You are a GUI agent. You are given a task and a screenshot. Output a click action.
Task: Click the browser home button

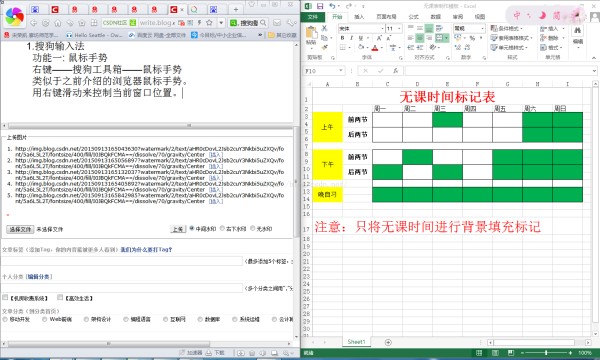[x=58, y=23]
